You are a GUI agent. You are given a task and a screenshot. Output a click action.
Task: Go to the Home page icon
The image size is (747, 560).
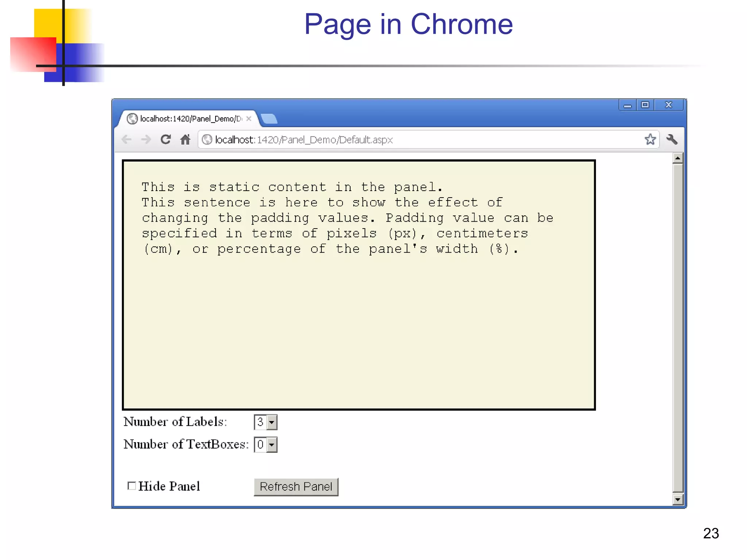[x=185, y=140]
